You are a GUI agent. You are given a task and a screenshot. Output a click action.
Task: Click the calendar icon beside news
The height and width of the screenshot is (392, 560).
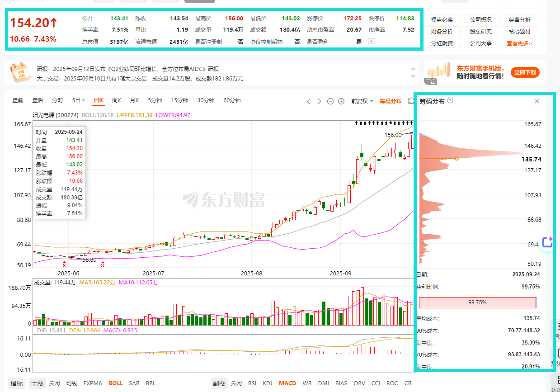20,73
